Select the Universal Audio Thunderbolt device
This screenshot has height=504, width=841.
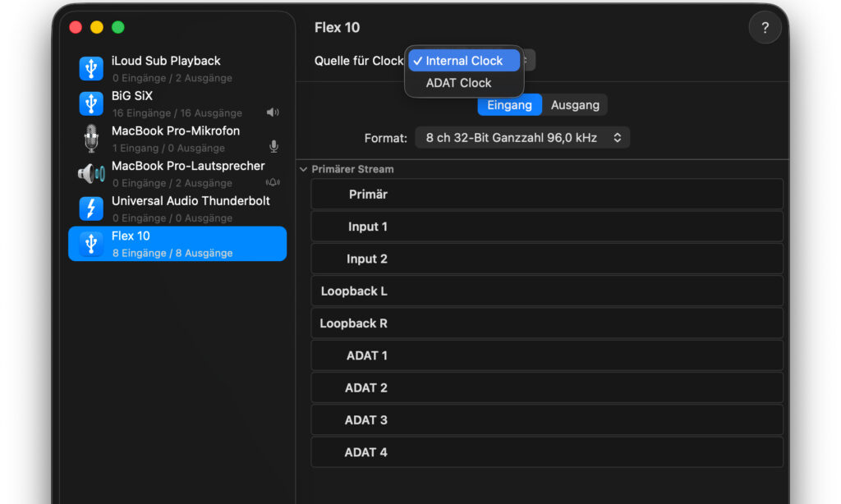tap(177, 208)
